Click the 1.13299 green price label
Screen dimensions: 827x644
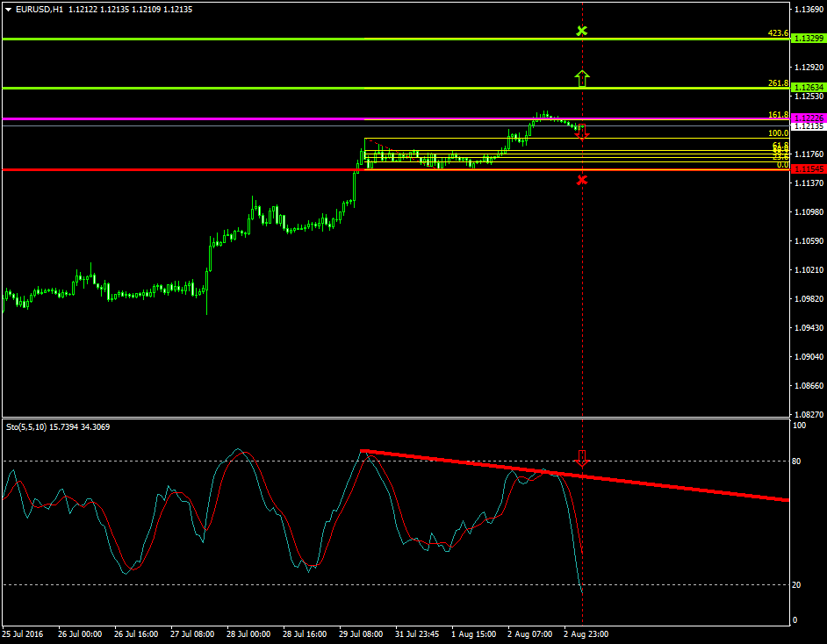tap(807, 39)
